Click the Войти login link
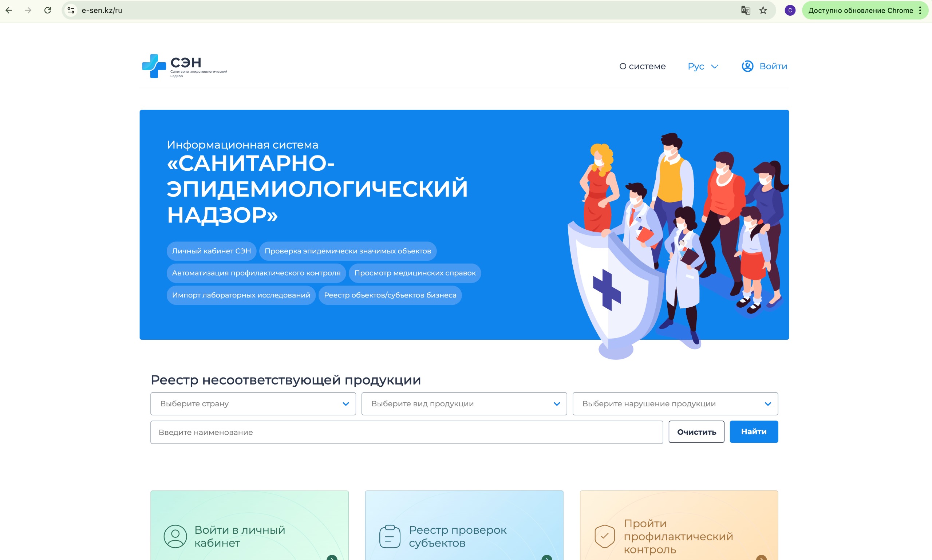The height and width of the screenshot is (560, 932). click(773, 66)
